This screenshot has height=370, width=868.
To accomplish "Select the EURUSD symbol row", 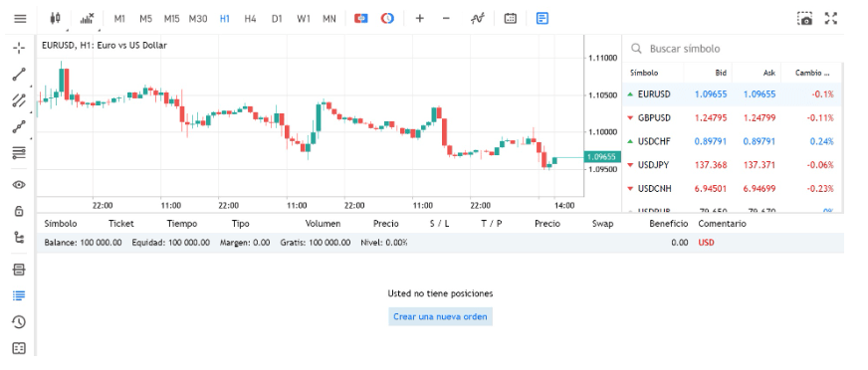I will 733,94.
